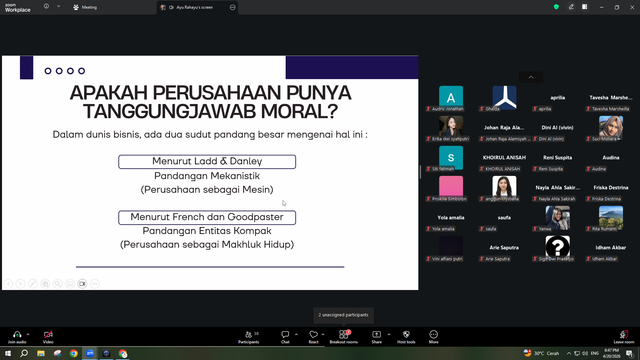Click the slide previous arrow control

[x=8, y=283]
